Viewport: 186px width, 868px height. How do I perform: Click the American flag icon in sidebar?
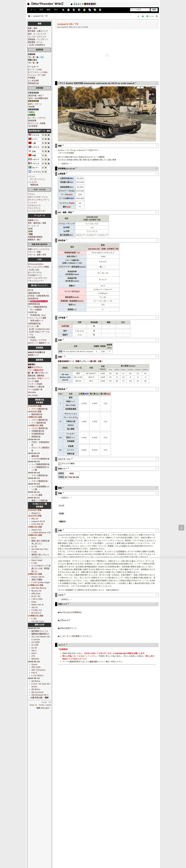(x=30, y=135)
